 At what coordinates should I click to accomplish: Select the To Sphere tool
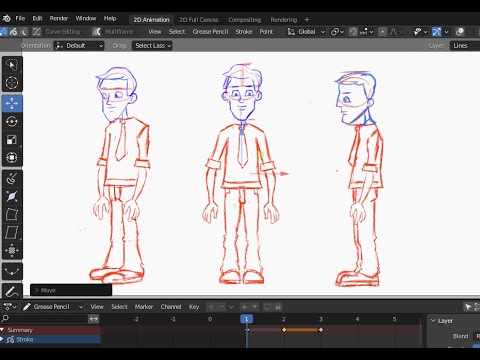coord(12,250)
